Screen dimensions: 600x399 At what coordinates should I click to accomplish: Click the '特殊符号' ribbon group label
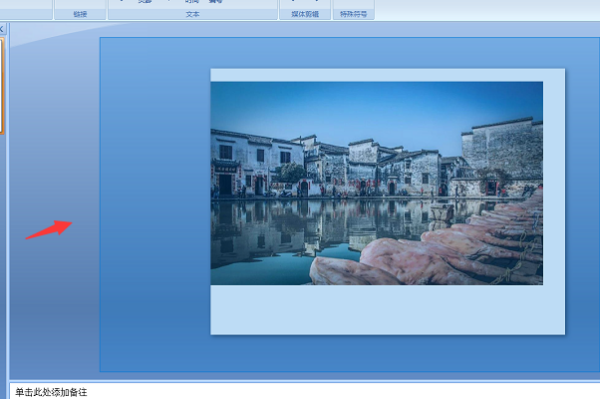pyautogui.click(x=354, y=14)
